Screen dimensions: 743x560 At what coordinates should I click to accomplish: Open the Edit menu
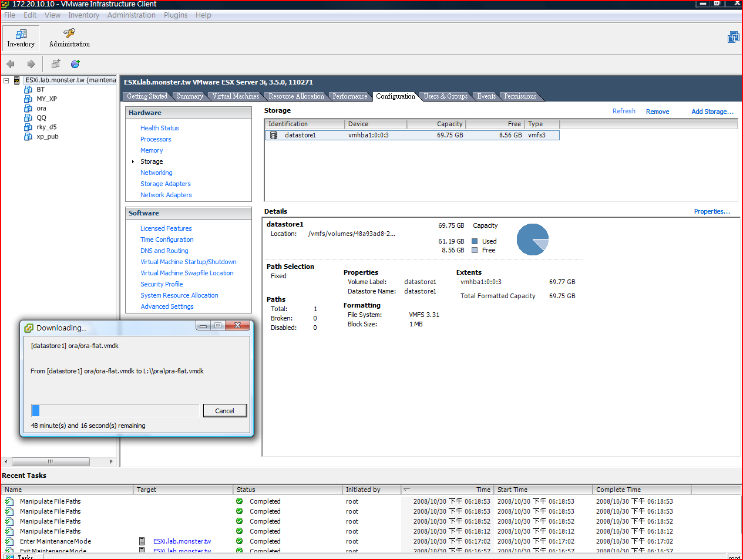click(30, 15)
